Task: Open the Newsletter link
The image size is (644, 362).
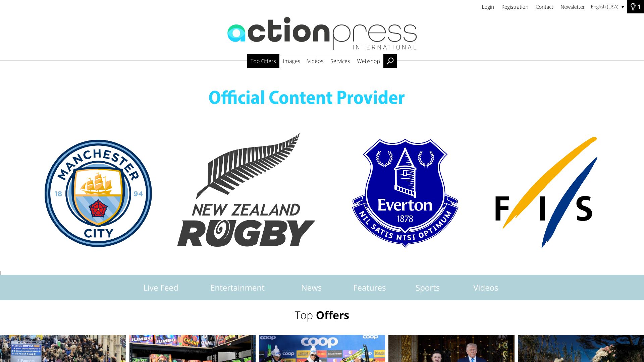Action: [572, 7]
